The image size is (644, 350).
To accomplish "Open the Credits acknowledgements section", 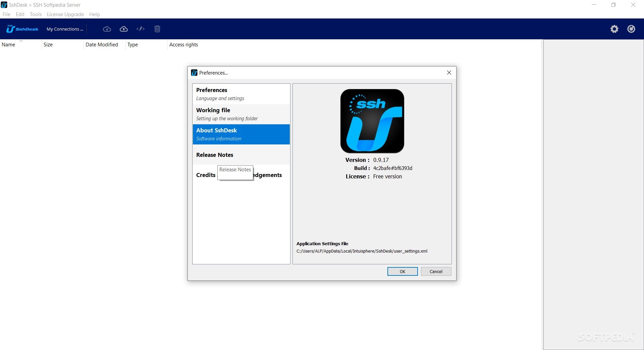I will point(241,175).
